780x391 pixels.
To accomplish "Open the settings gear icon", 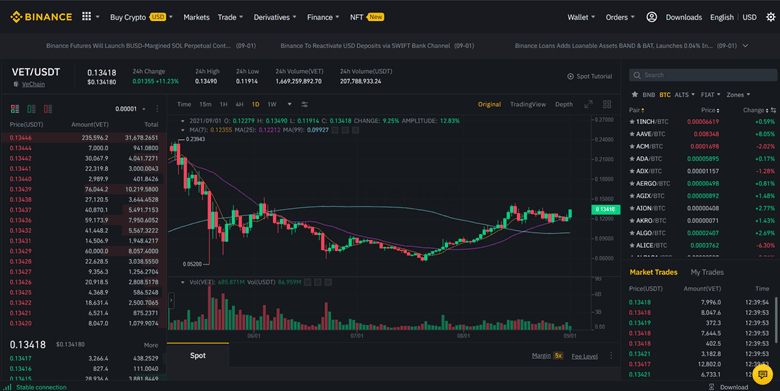I will [x=770, y=17].
